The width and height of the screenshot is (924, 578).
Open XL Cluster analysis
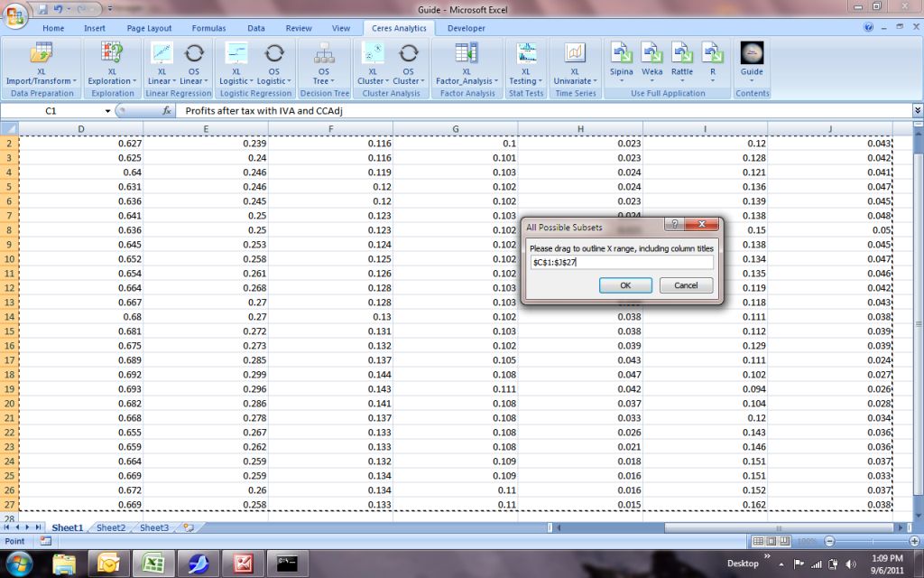tap(373, 64)
